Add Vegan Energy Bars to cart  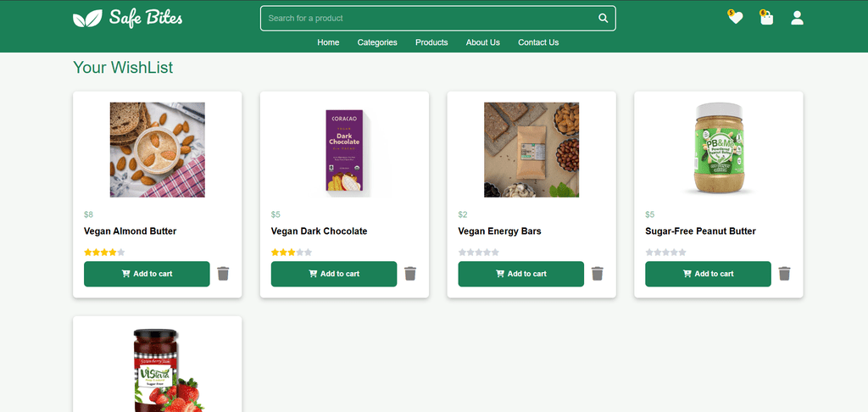coord(521,274)
